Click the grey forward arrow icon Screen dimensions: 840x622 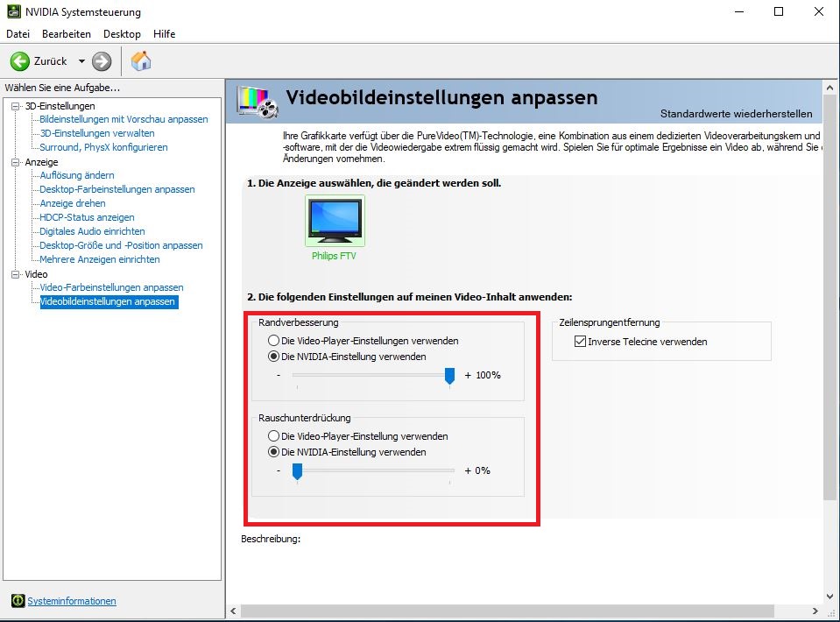pyautogui.click(x=102, y=61)
